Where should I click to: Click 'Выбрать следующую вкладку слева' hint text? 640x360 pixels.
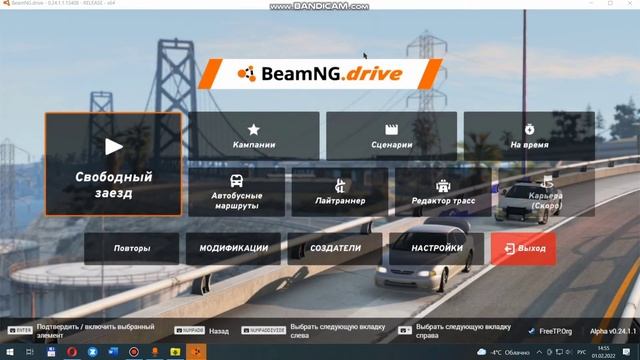[338, 331]
